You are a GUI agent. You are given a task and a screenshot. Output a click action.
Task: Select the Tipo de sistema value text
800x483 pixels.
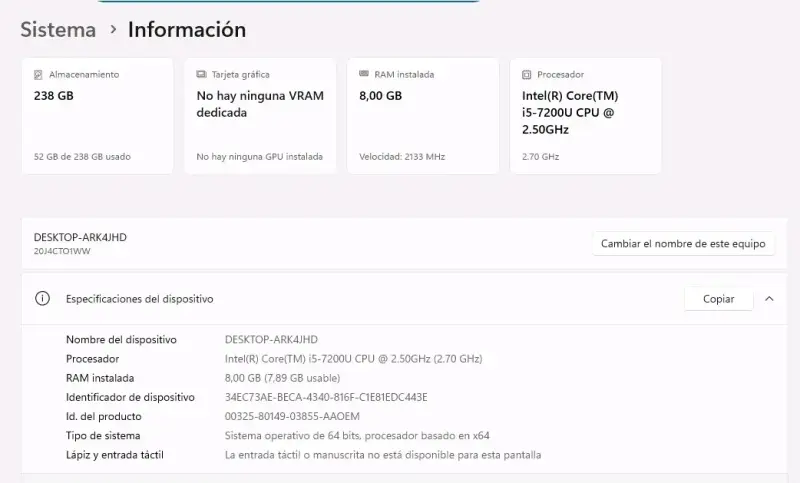coord(357,436)
